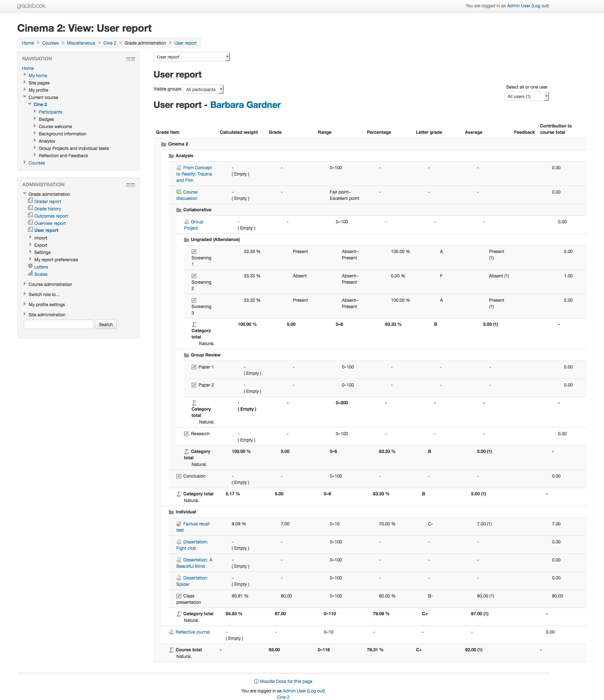The width and height of the screenshot is (604, 700).
Task: Click the Cine 2 footer link
Action: (x=283, y=697)
